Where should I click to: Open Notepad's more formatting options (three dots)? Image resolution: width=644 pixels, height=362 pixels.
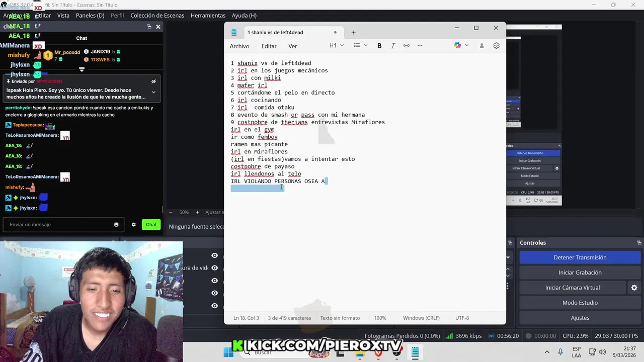(420, 46)
